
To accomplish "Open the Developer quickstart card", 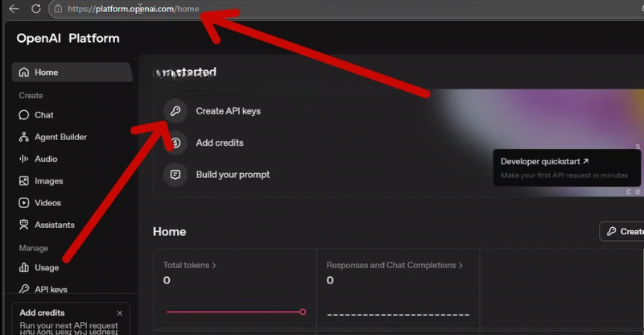I will [567, 167].
